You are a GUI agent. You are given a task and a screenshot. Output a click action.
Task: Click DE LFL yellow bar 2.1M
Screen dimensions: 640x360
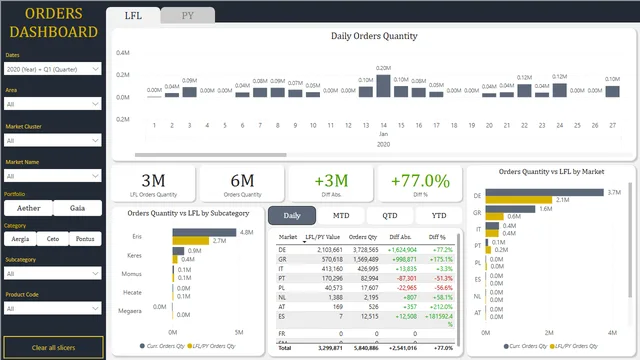pos(519,200)
